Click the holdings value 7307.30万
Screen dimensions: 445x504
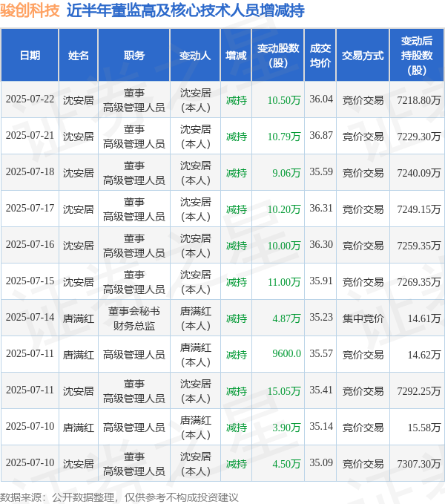(419, 463)
